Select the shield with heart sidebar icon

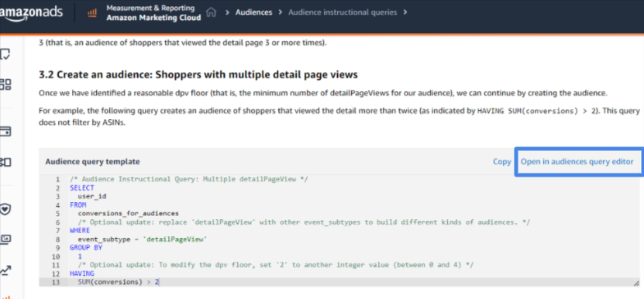click(x=5, y=209)
